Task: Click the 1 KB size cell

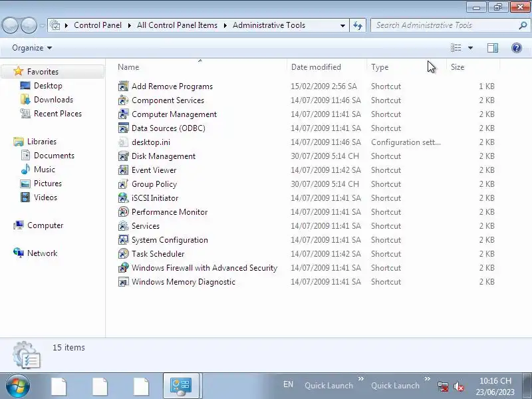Action: [x=487, y=86]
